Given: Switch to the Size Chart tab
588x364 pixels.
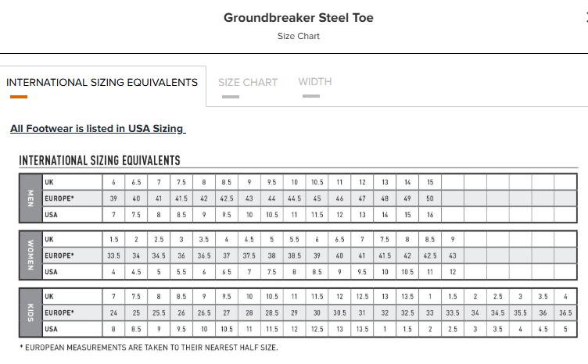Looking at the screenshot, I should pos(248,82).
